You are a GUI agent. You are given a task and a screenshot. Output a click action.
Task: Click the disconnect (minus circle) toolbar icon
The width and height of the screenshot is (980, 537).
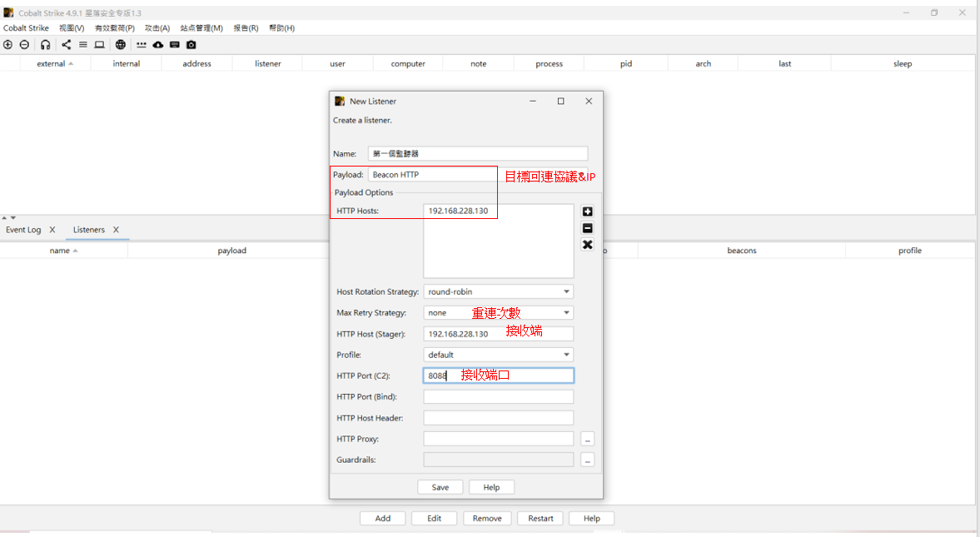point(24,44)
